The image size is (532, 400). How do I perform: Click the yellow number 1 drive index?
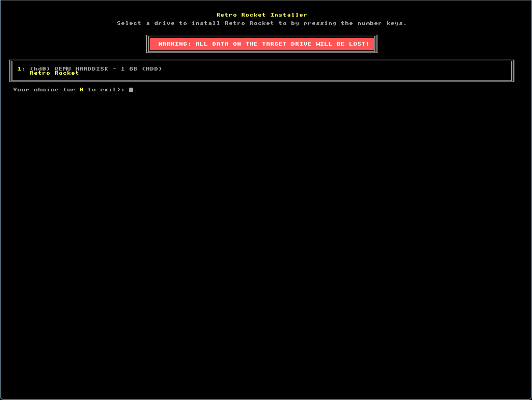(19, 69)
